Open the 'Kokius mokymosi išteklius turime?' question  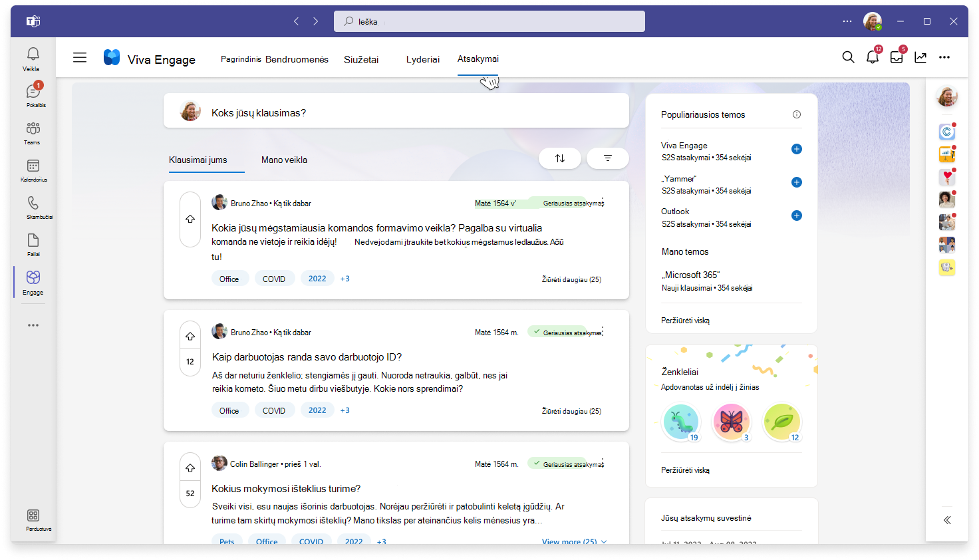[286, 489]
